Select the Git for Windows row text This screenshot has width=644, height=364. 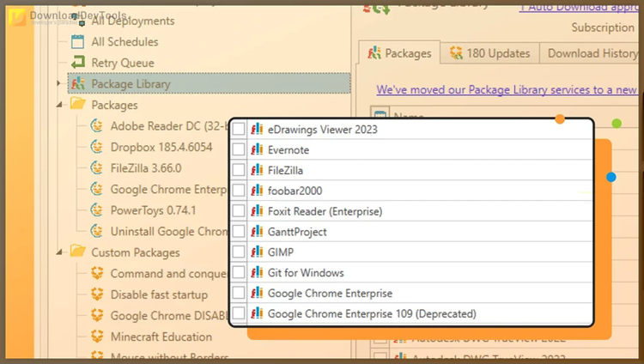pyautogui.click(x=306, y=273)
